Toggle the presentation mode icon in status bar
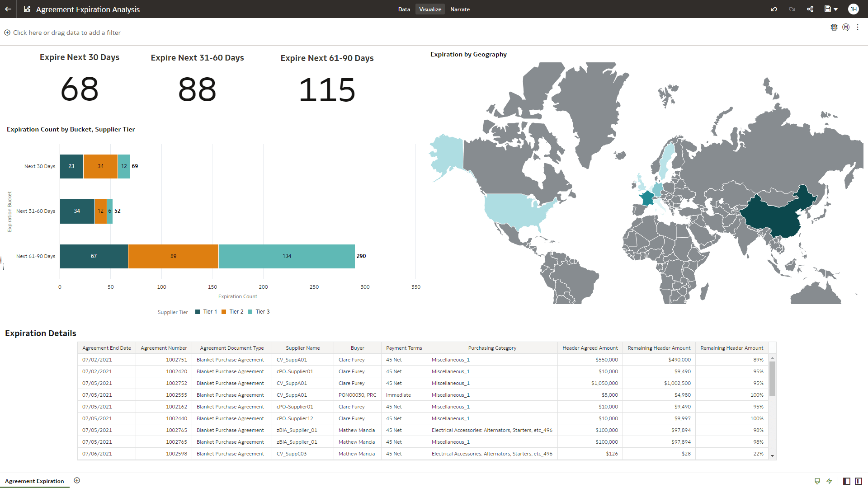 [x=816, y=481]
